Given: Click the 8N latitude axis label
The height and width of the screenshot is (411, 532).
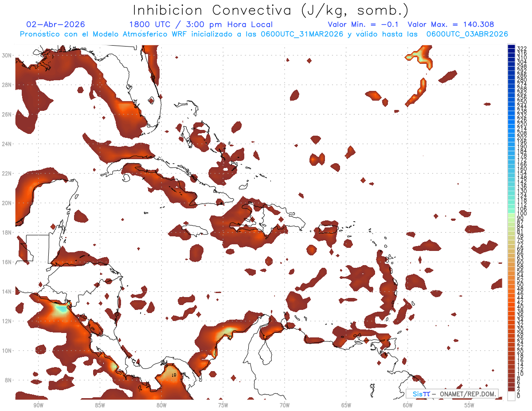Looking at the screenshot, I should (8, 380).
